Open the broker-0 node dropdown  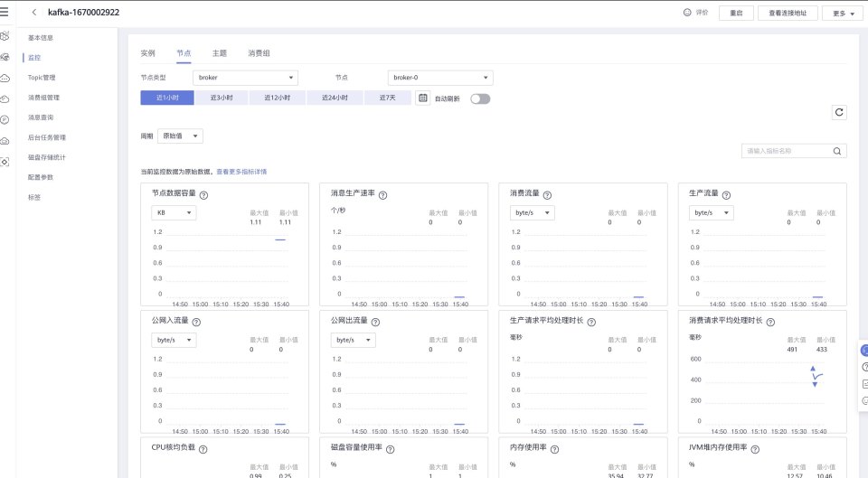(440, 78)
